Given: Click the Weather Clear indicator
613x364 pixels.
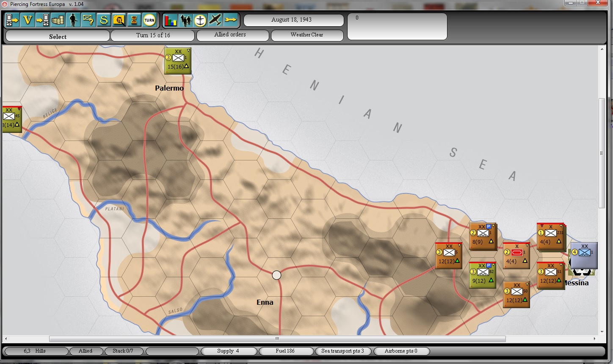Looking at the screenshot, I should tap(307, 36).
